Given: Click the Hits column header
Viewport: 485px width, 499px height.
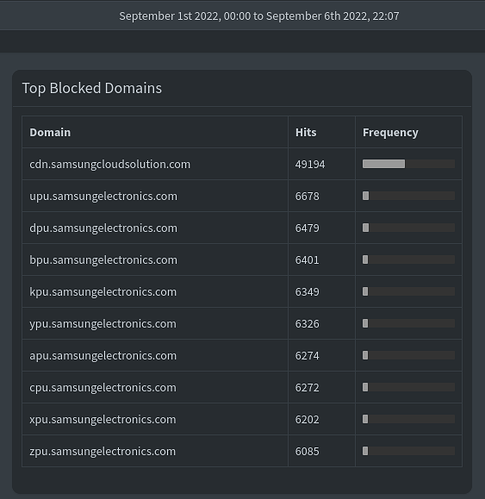Looking at the screenshot, I should (x=306, y=132).
